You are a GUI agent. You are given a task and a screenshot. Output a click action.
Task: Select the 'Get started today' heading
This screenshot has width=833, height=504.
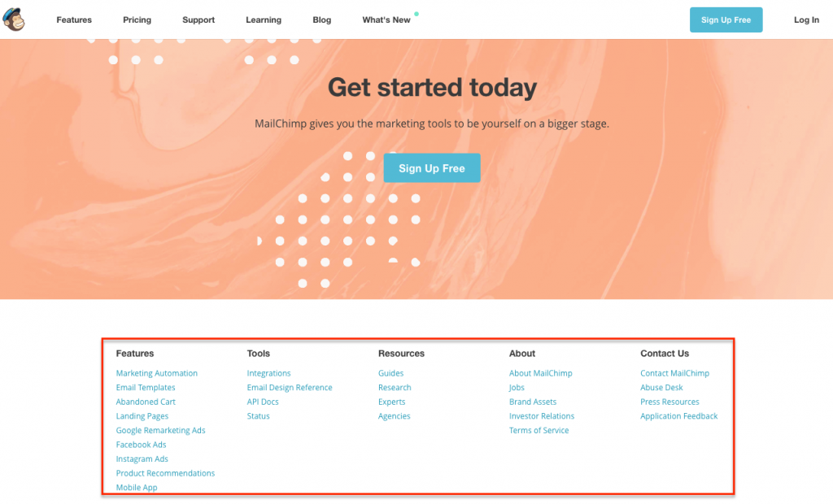tap(432, 87)
